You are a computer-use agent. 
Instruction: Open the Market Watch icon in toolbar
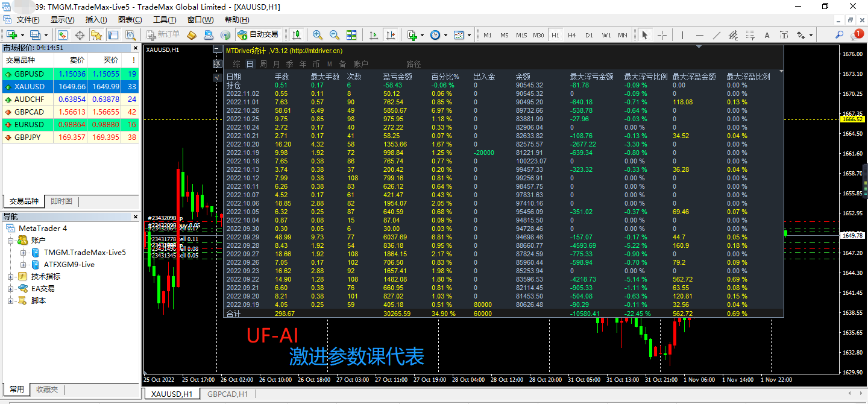point(62,34)
